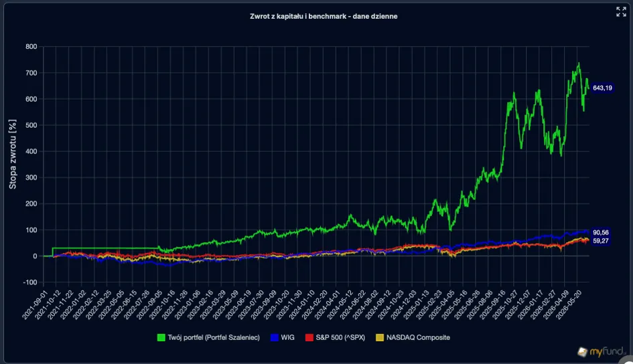The width and height of the screenshot is (633, 364).
Task: Toggle the Twój portfel (Portfel Szaleniec) series label
Action: [214, 337]
